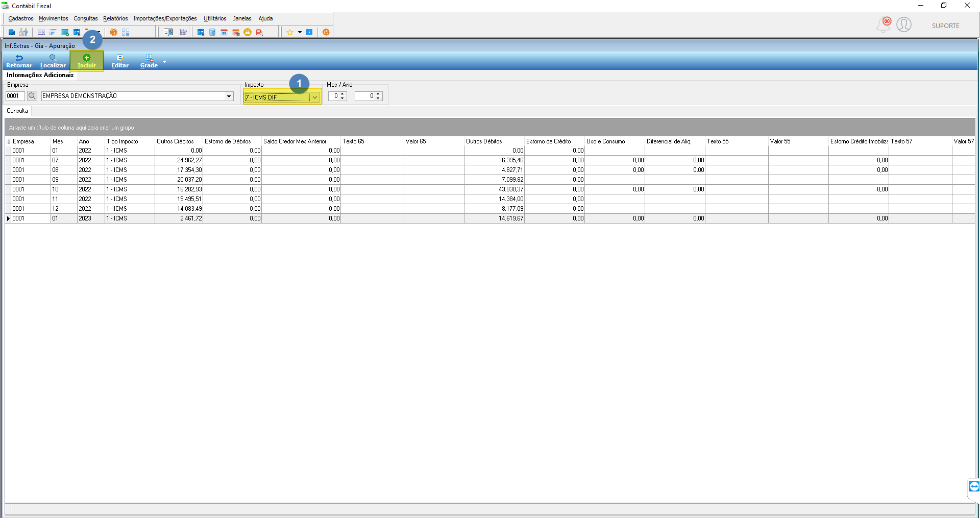Click the four-squares grid toolbar icon
Image resolution: width=980 pixels, height=518 pixels.
[126, 32]
